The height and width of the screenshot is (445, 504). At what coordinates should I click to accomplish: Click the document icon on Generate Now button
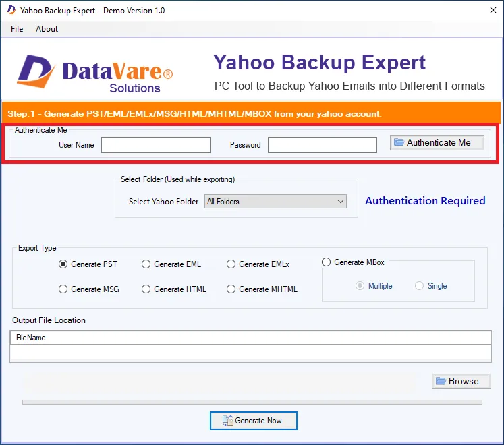pyautogui.click(x=228, y=421)
